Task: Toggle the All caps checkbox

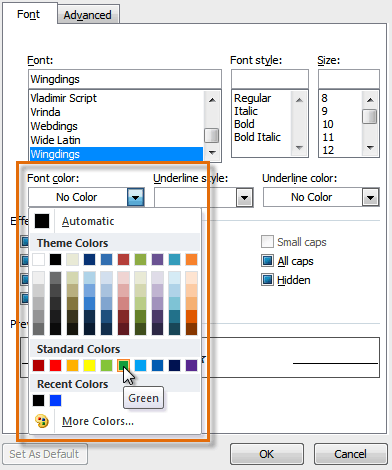Action: (x=267, y=261)
